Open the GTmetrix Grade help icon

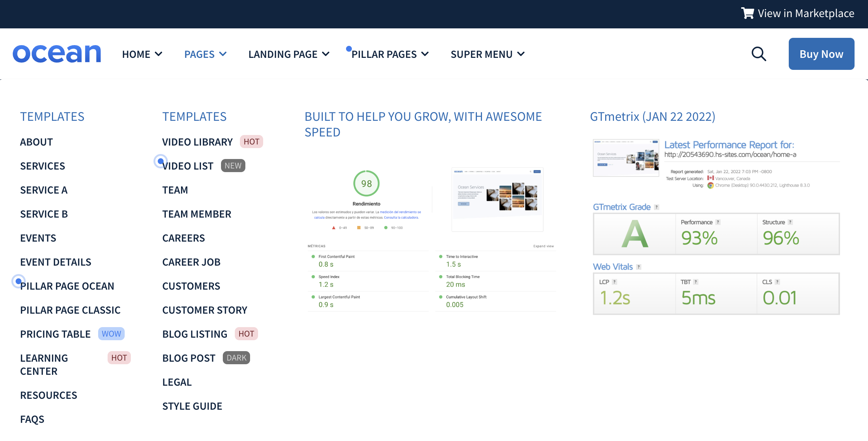coord(656,207)
